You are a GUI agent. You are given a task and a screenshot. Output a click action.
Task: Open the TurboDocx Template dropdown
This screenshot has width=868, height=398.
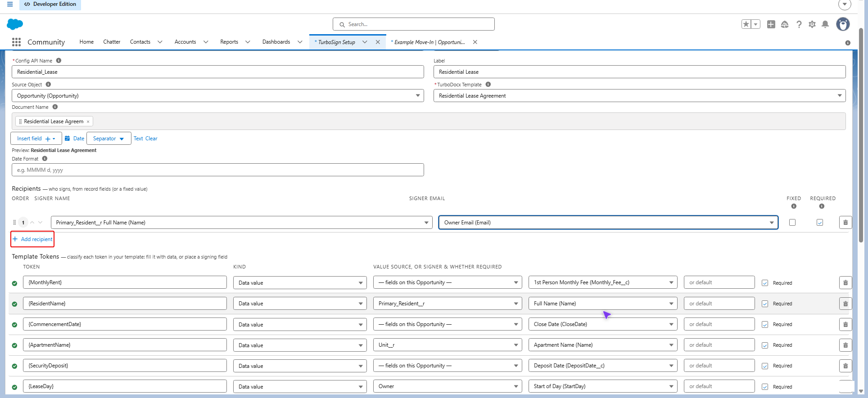639,96
